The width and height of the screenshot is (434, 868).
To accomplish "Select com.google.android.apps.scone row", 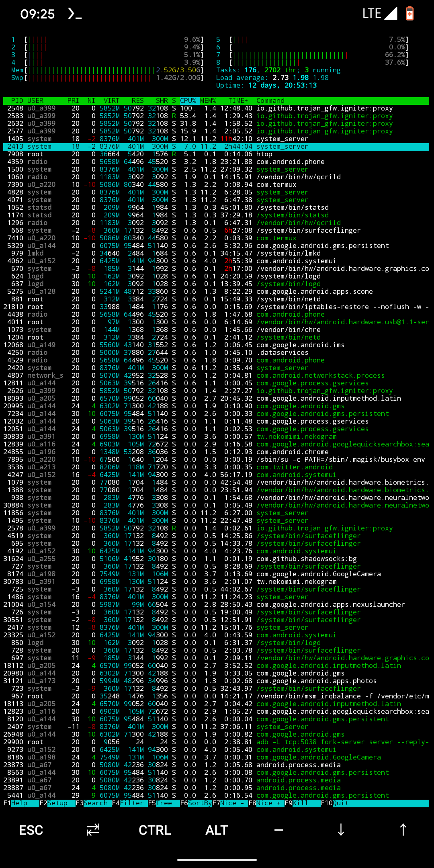I will coord(216,292).
